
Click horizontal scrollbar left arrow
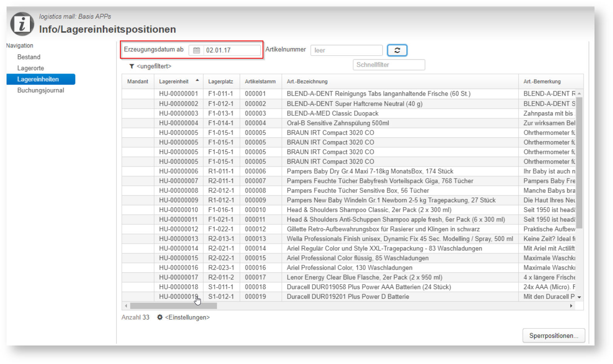pyautogui.click(x=126, y=306)
